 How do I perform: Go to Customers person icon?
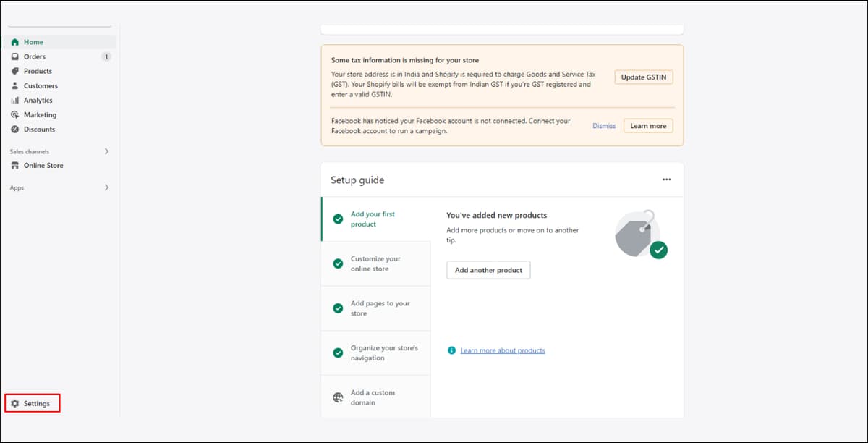tap(14, 85)
